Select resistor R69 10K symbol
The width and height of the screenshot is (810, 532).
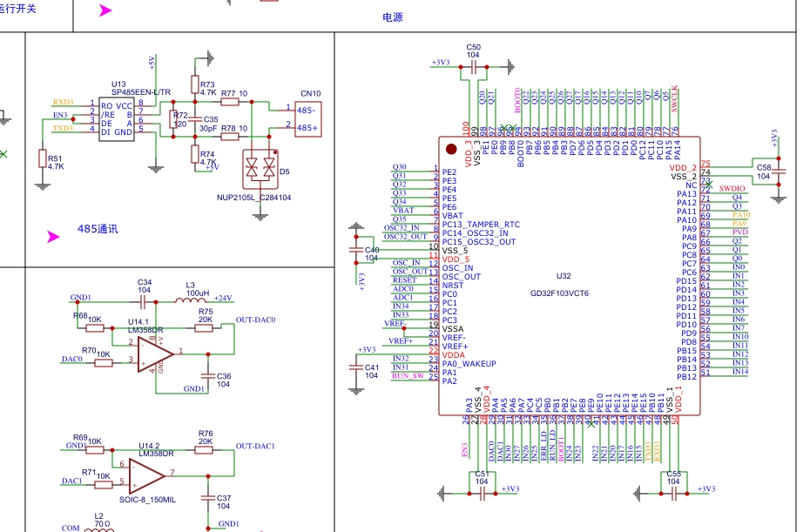(x=95, y=450)
